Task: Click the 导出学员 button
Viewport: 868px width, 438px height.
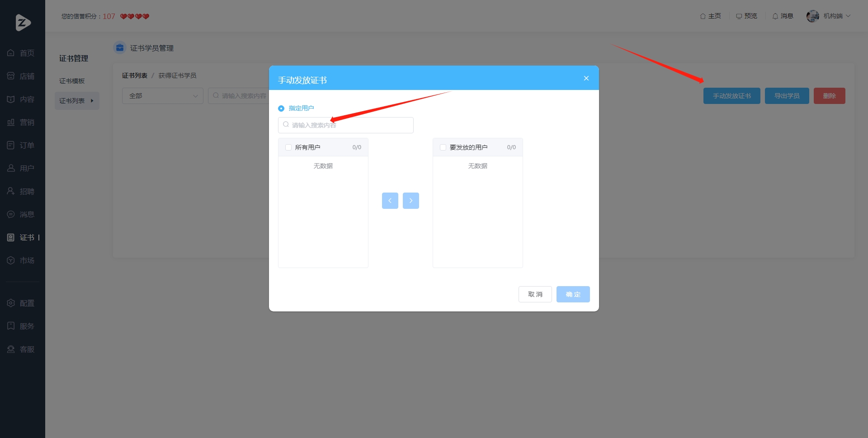Action: point(787,96)
